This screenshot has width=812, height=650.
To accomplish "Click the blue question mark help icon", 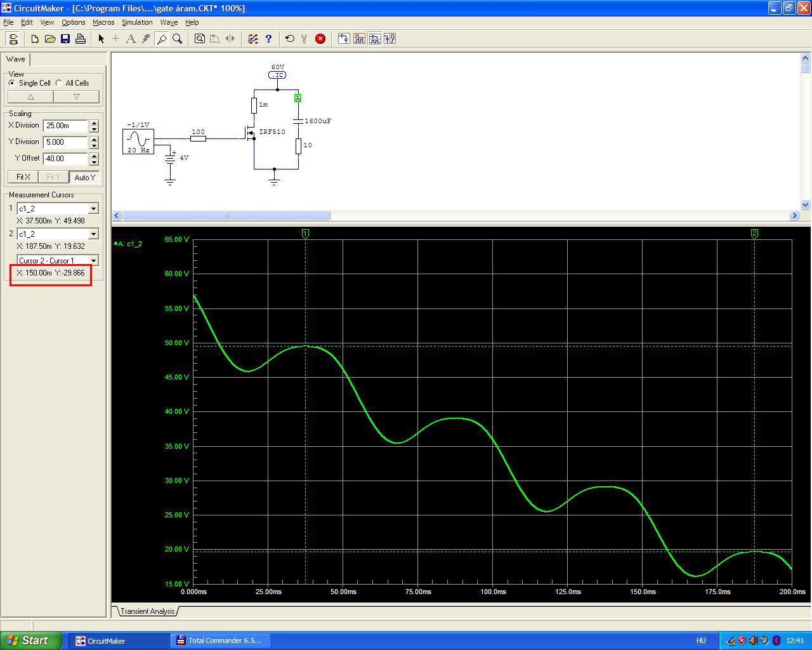I will (268, 39).
